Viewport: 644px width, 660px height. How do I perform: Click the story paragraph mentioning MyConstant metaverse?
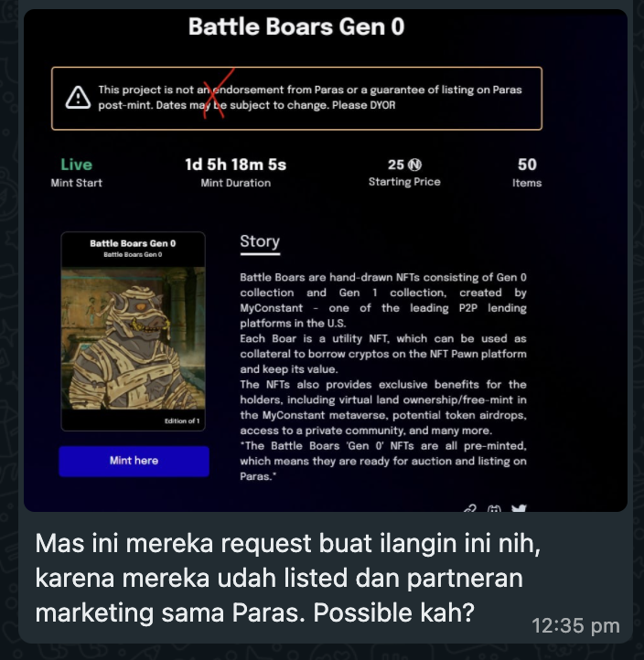[x=383, y=408]
